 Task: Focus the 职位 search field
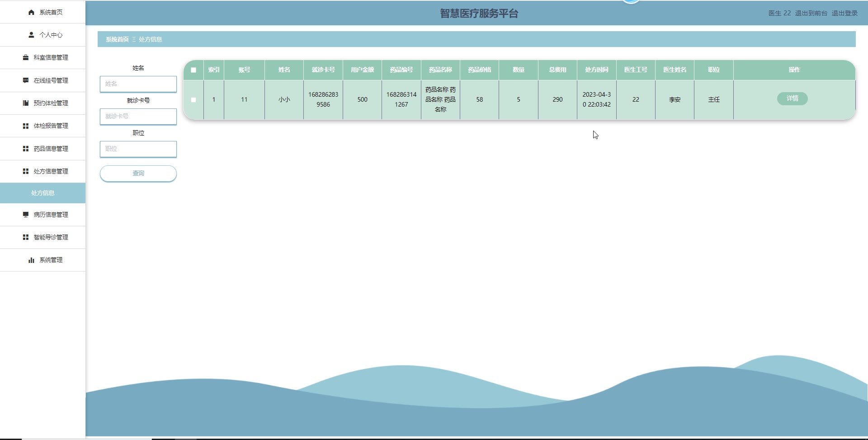138,149
